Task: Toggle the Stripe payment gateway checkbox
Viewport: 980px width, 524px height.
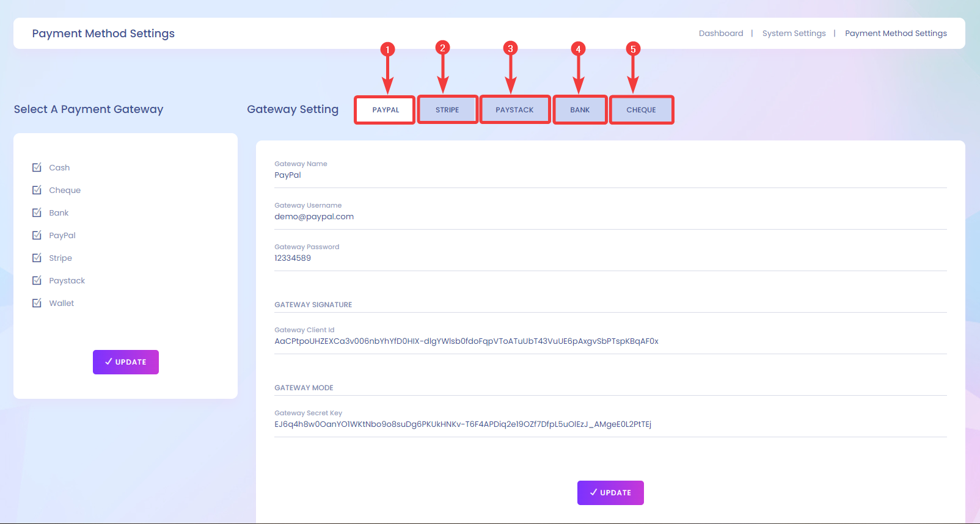Action: click(37, 258)
